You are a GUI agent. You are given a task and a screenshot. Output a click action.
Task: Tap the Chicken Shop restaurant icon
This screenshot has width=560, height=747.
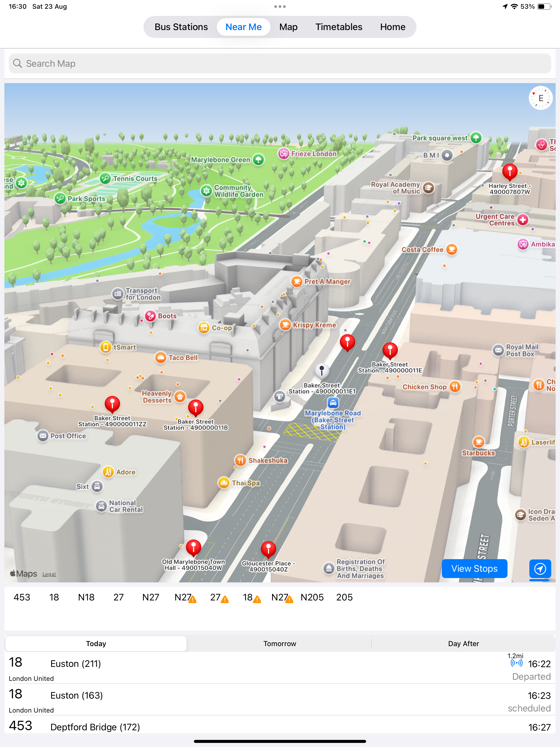pyautogui.click(x=455, y=386)
